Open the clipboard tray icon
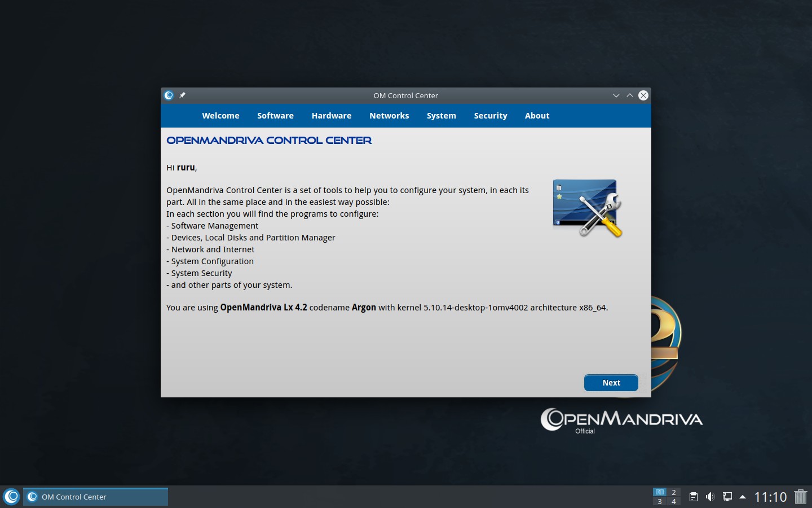The width and height of the screenshot is (812, 508). point(694,497)
